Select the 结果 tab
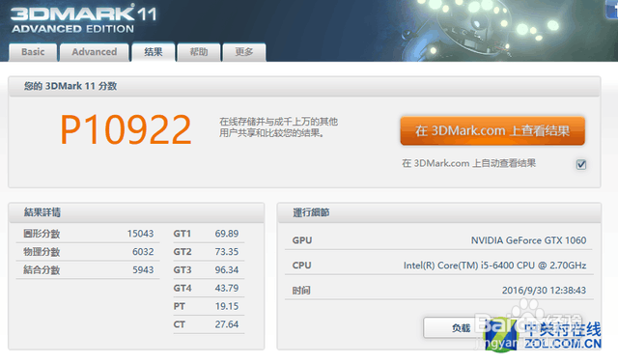The height and width of the screenshot is (364, 618). click(154, 51)
